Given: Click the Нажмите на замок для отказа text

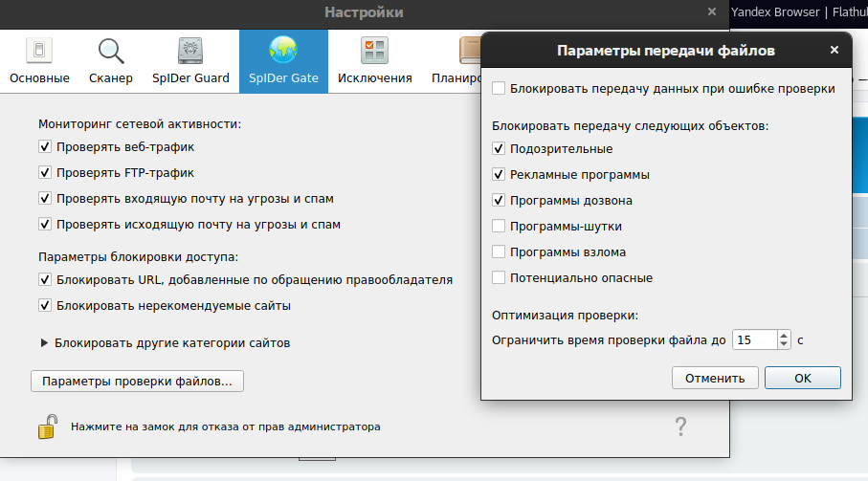Looking at the screenshot, I should [x=225, y=426].
